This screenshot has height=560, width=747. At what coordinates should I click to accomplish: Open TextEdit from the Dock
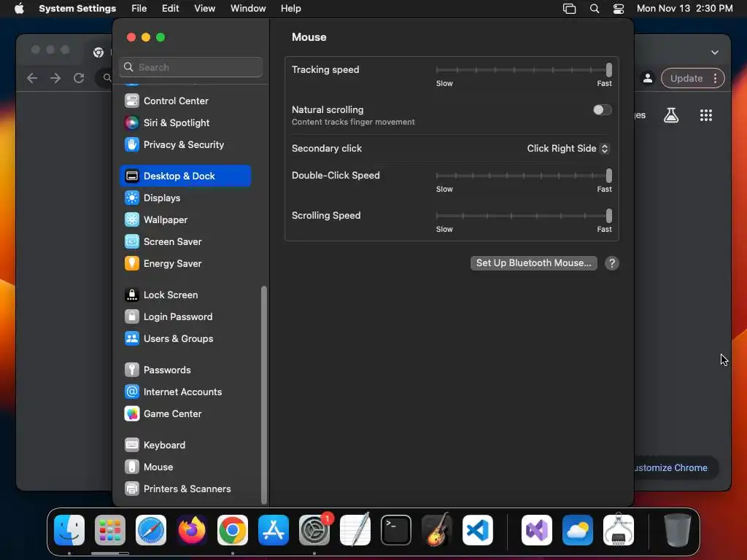(355, 530)
